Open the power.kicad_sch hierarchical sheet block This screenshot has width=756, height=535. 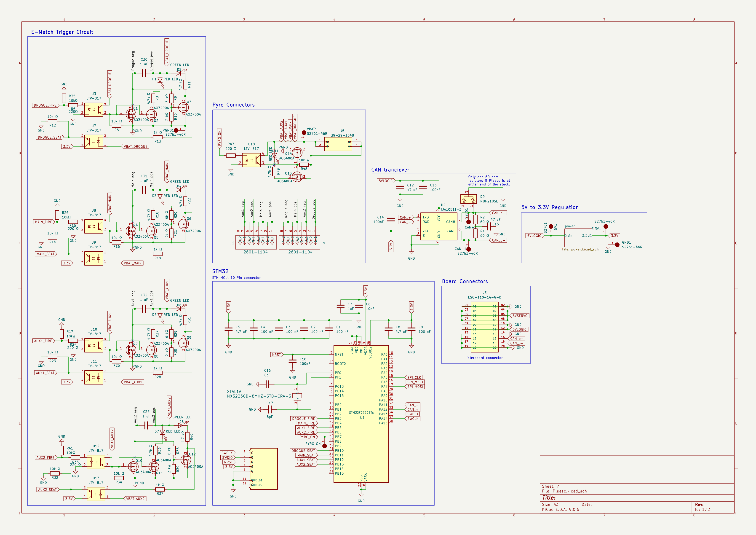click(x=578, y=238)
